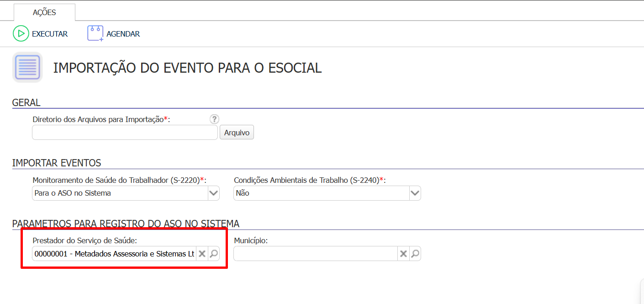Click the import event document icon
The height and width of the screenshot is (304, 644).
pyautogui.click(x=27, y=67)
